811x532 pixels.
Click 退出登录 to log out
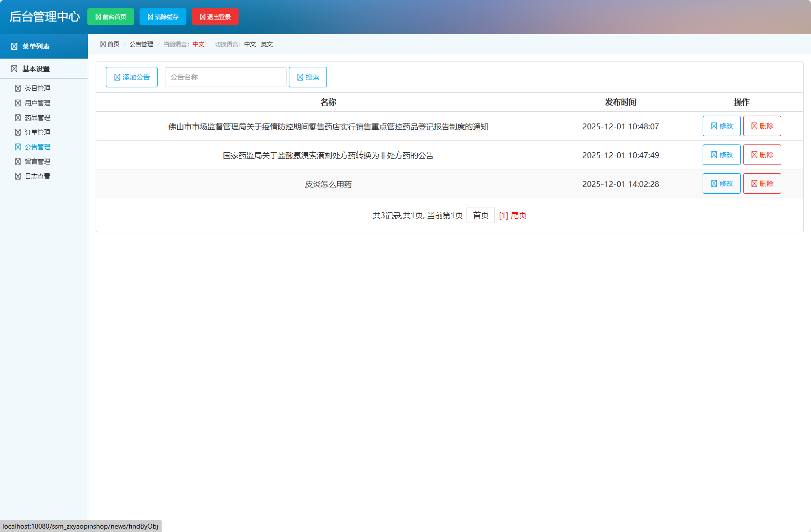(x=215, y=16)
